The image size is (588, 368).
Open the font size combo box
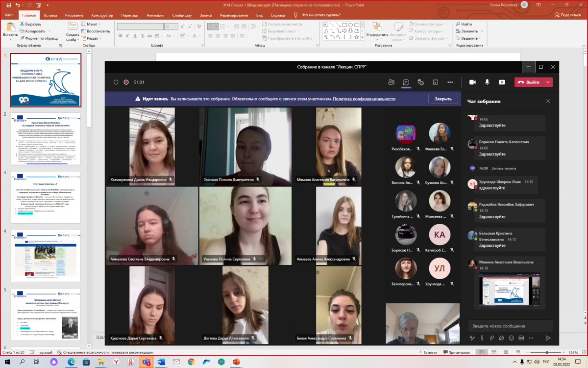[x=171, y=26]
